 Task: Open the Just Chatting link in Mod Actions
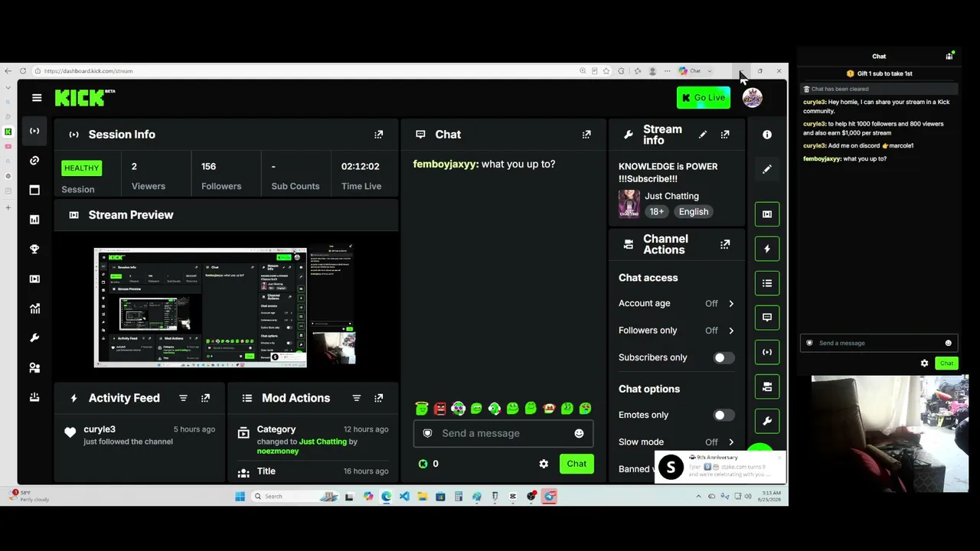[x=322, y=442]
